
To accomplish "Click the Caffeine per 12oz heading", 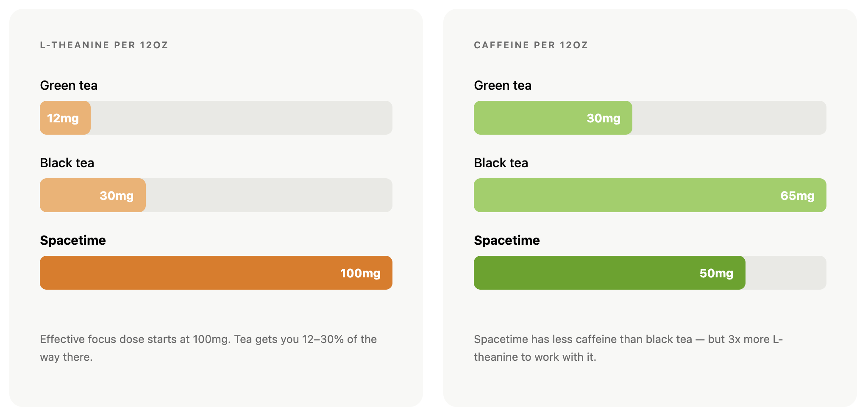I will 531,45.
